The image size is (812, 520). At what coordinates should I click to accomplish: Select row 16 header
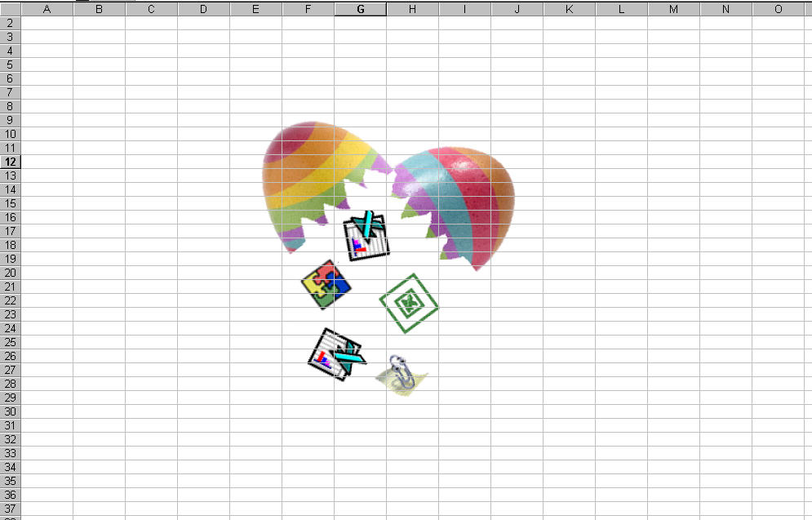11,217
